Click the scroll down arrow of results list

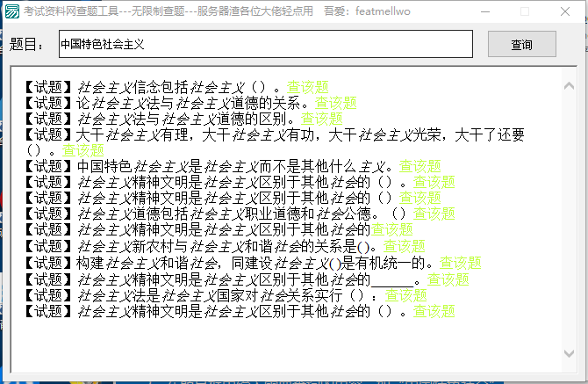click(569, 353)
